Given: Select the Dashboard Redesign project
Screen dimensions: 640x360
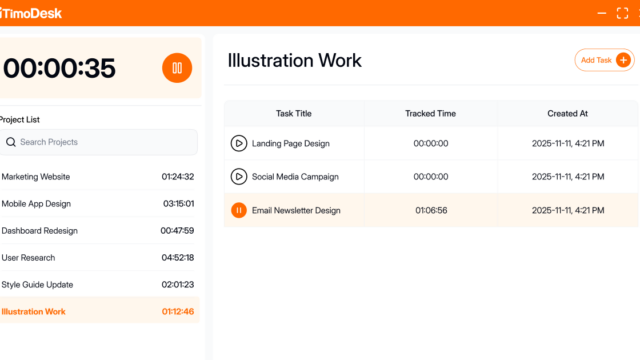Looking at the screenshot, I should click(98, 231).
